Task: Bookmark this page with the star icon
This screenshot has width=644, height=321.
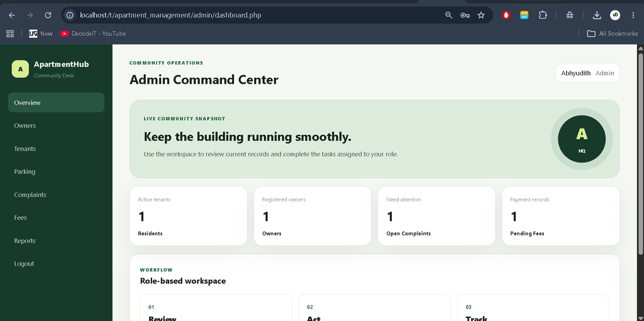Action: [481, 15]
